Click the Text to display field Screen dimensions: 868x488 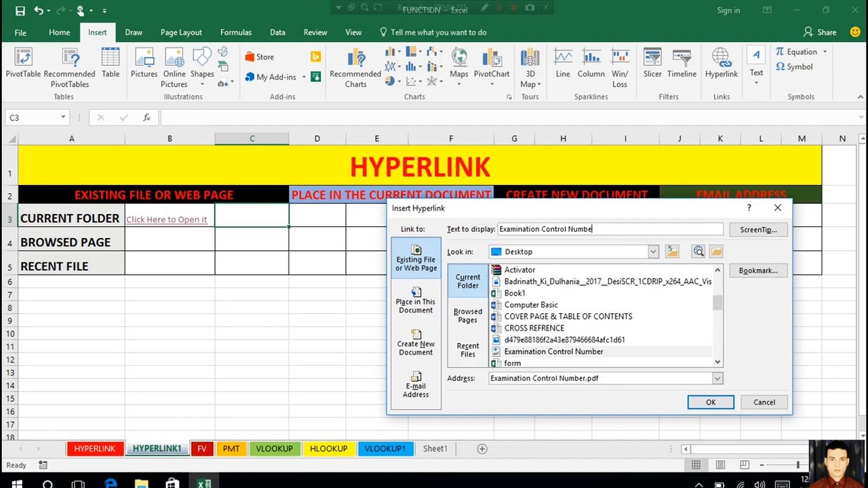point(610,229)
